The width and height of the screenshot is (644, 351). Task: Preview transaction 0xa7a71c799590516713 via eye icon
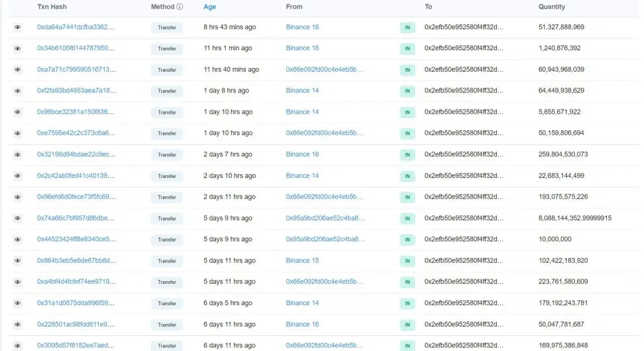[17, 69]
